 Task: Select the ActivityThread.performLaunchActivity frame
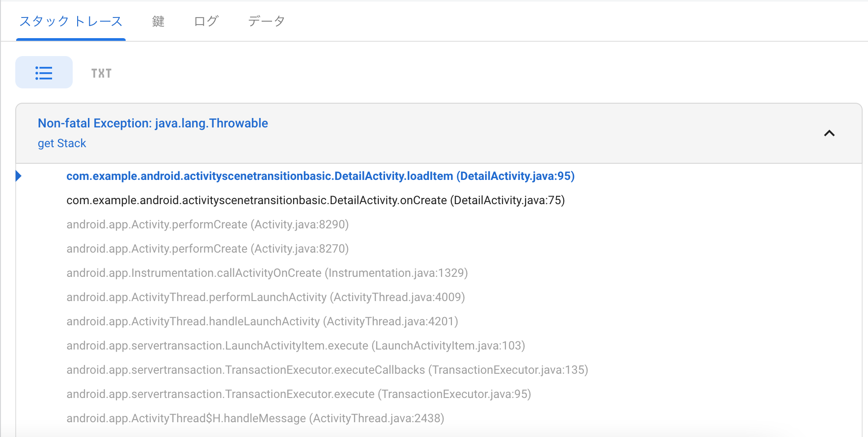[x=266, y=297]
